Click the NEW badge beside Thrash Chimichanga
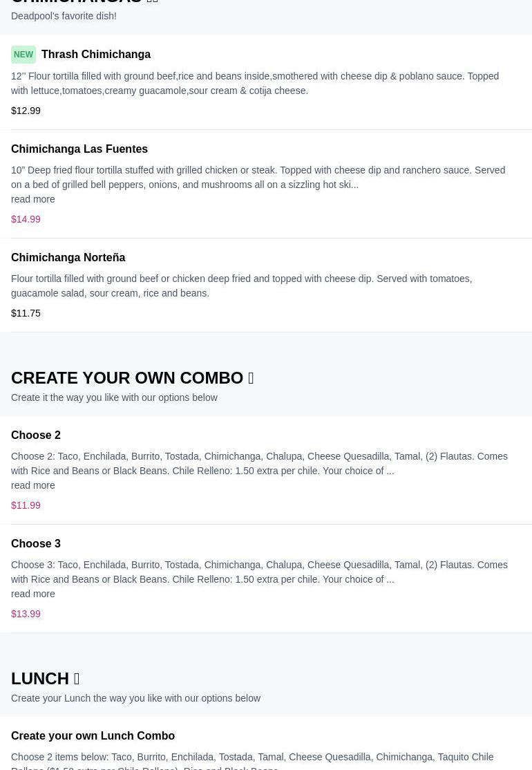Screen dimensions: 532x770 coord(23,55)
